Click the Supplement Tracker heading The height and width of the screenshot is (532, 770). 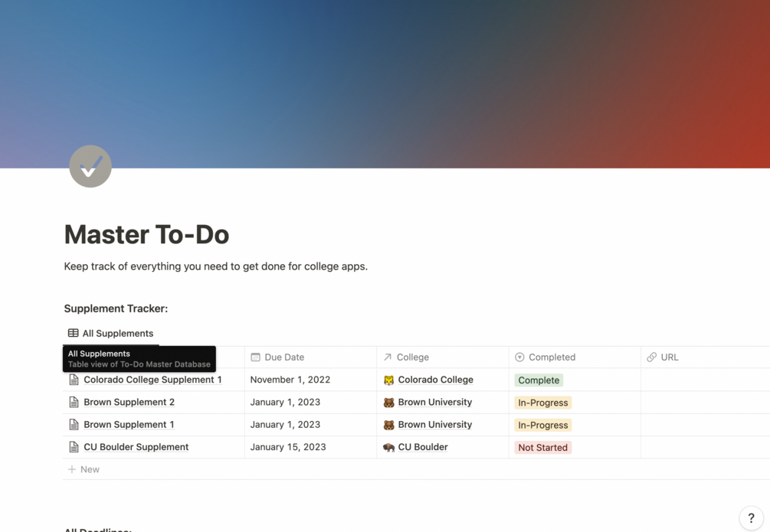tap(116, 308)
